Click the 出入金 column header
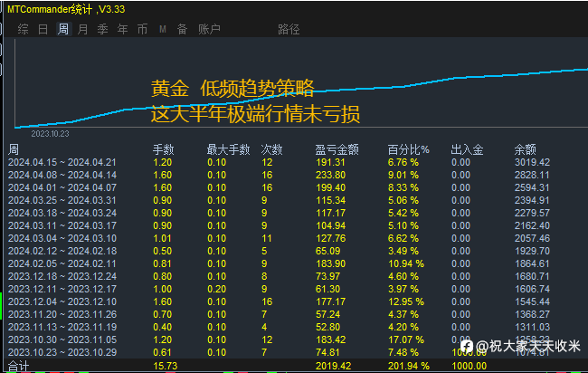588x373 pixels. point(467,149)
